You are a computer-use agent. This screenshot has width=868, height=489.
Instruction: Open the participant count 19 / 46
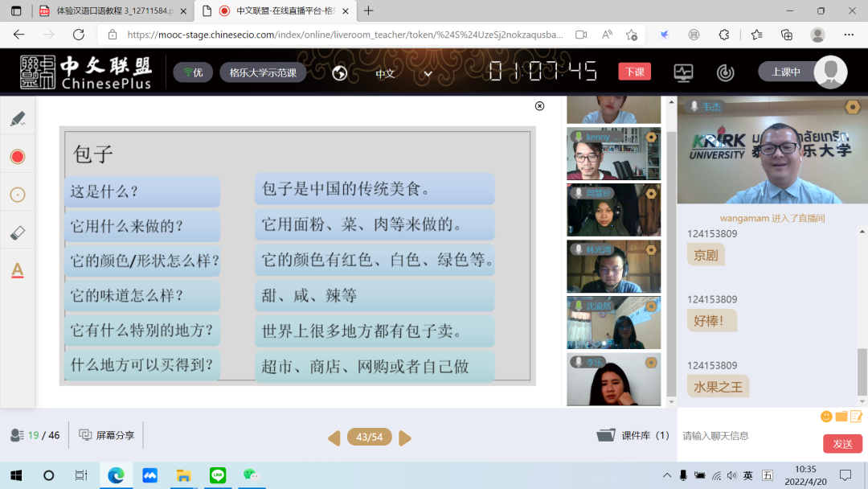click(35, 435)
